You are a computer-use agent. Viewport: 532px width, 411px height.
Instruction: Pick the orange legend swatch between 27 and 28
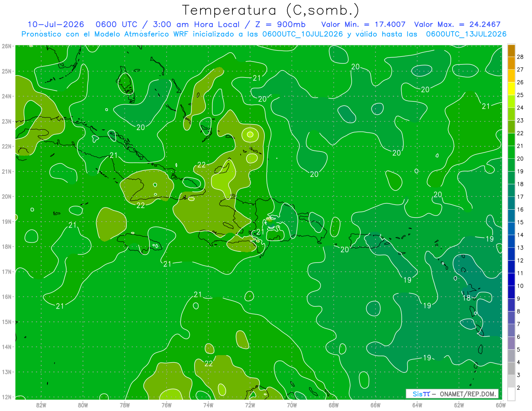[511, 63]
